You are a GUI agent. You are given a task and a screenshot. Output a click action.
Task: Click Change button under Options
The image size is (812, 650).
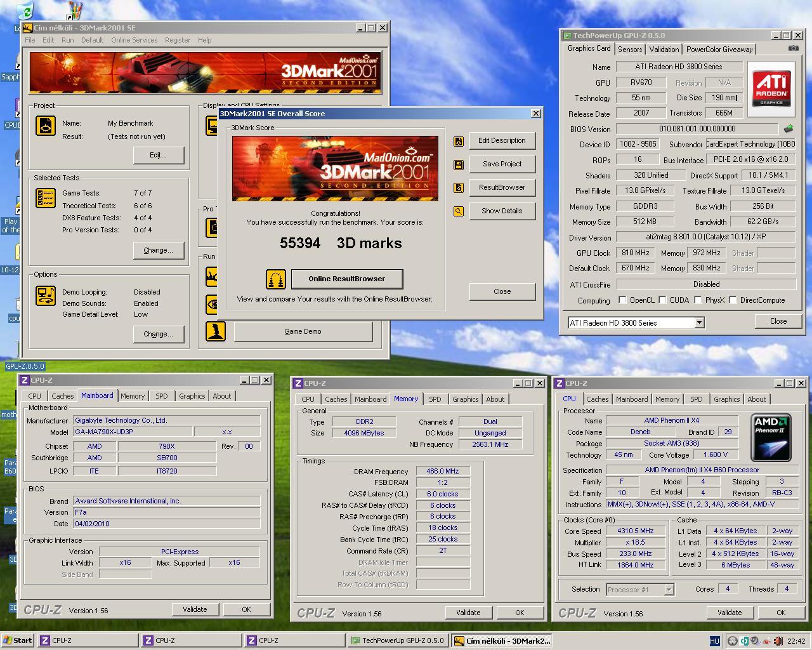158,335
